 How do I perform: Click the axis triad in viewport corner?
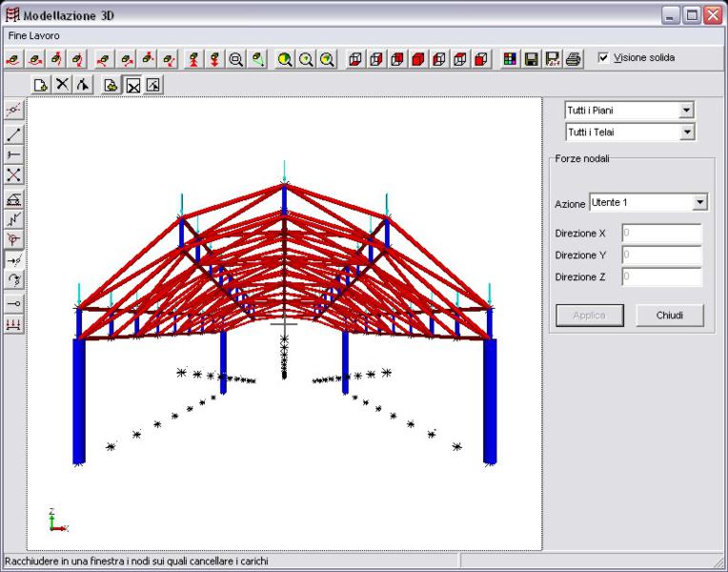tap(57, 520)
